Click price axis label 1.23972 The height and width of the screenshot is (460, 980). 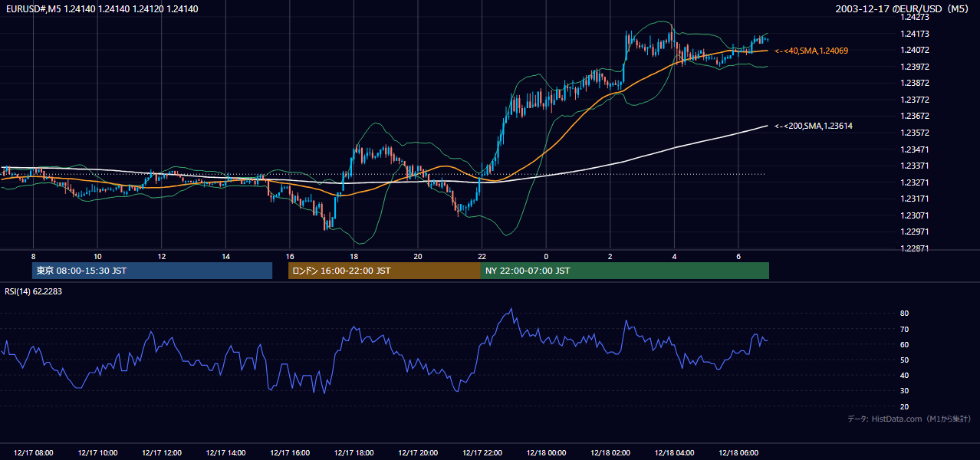(915, 67)
